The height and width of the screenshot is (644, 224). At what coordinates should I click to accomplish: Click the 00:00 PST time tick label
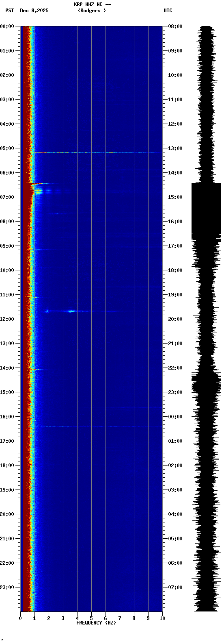[x=7, y=26]
